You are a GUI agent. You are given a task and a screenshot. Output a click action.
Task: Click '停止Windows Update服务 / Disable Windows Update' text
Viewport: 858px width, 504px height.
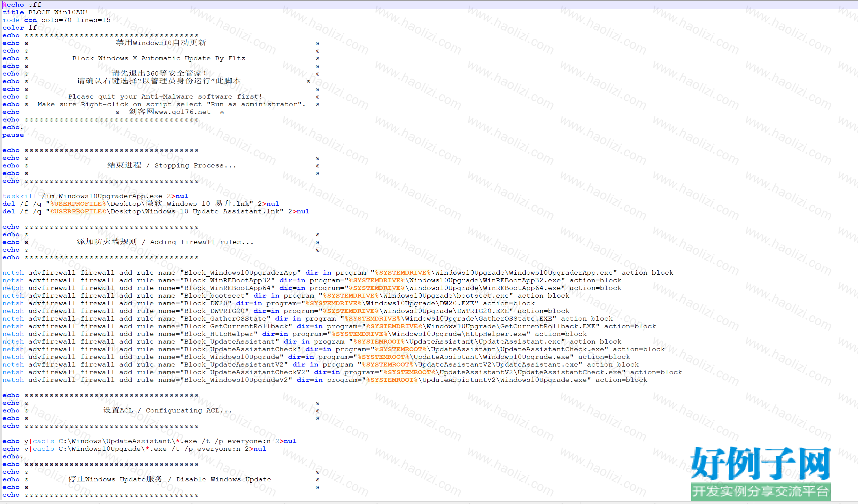[170, 479]
